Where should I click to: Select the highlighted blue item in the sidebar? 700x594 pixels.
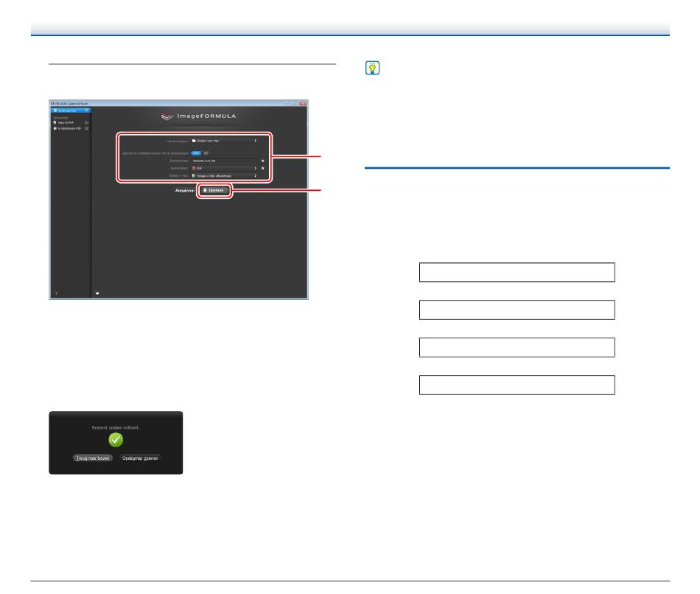pos(71,111)
